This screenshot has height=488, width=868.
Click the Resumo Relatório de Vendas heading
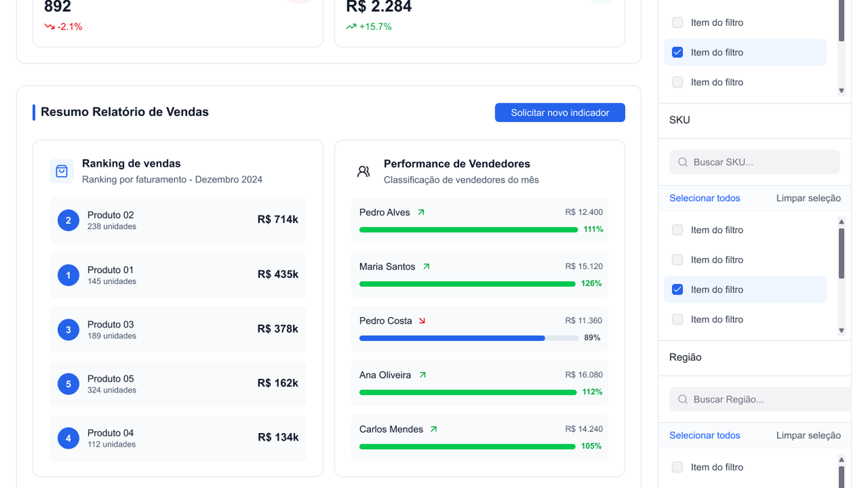pos(125,112)
